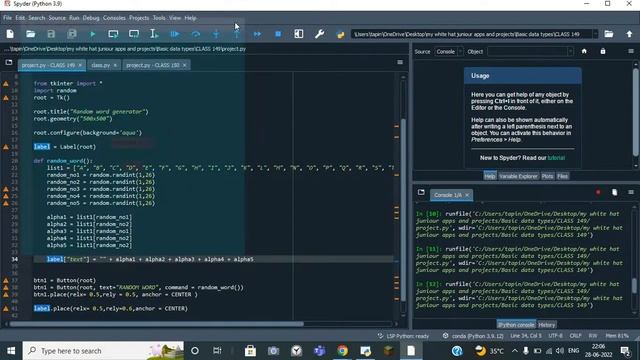
Task: Click warning icon on line 18
Action: point(6,147)
